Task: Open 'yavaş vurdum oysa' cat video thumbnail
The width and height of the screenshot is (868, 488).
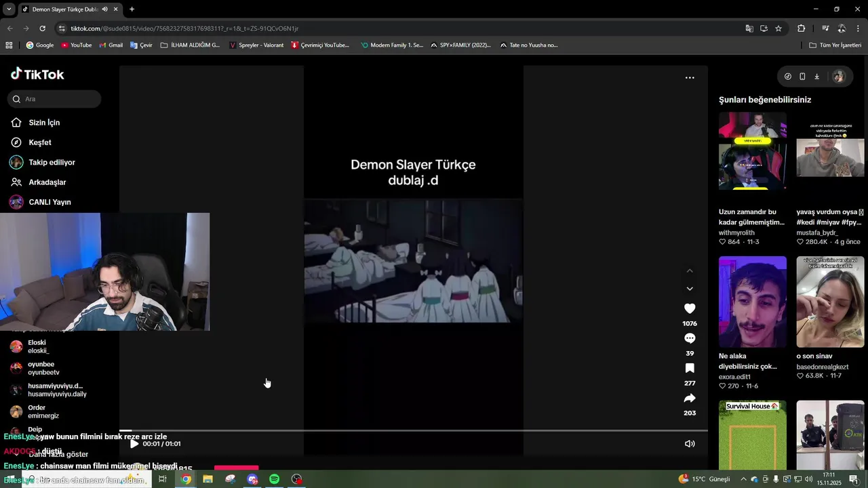Action: click(x=830, y=158)
